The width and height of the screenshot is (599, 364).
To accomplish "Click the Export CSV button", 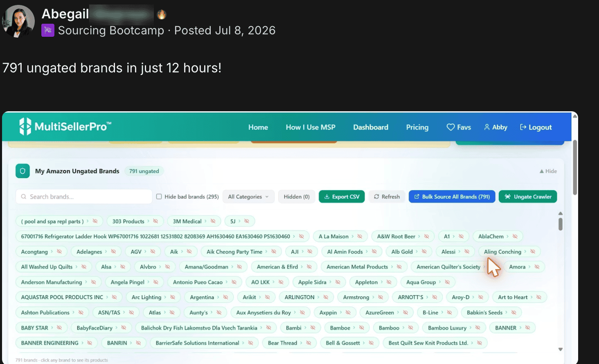I will (x=342, y=197).
